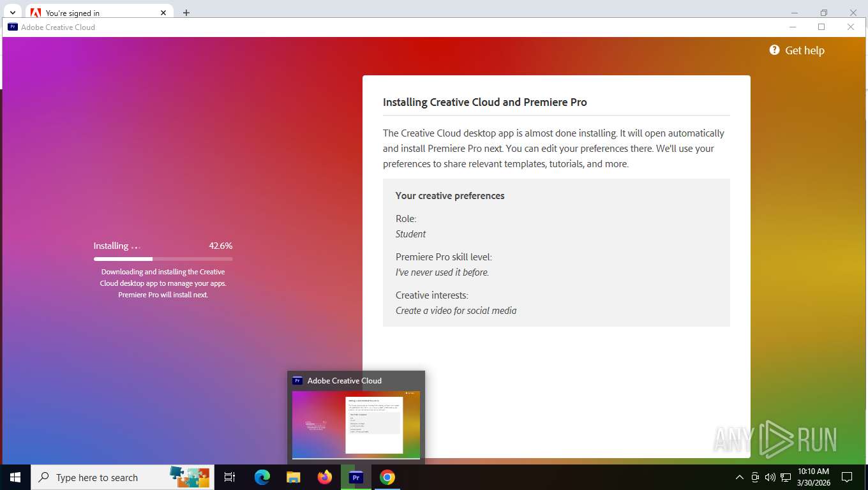Screen dimensions: 868x490
Task: Click 'Create a video for social media' text
Action: coord(456,311)
